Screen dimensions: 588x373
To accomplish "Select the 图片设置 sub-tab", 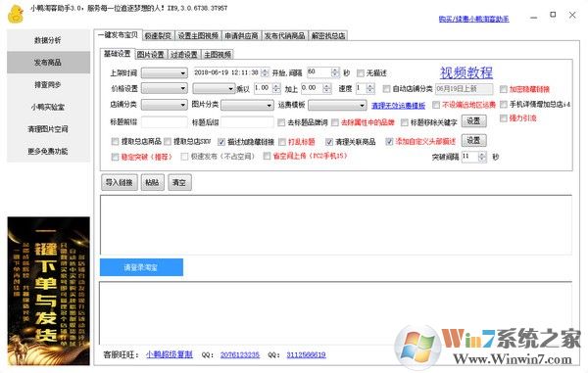I will (150, 54).
